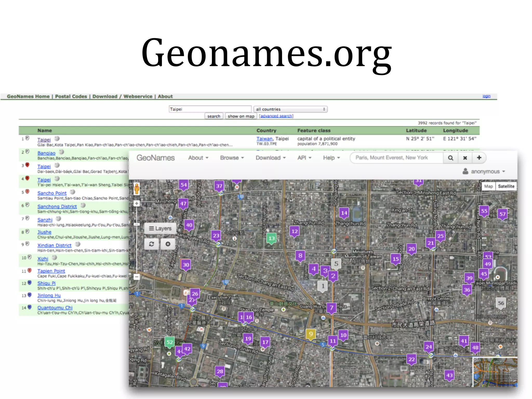Select purple map marker 28
Viewport: 532px width, 399px height.
click(220, 372)
